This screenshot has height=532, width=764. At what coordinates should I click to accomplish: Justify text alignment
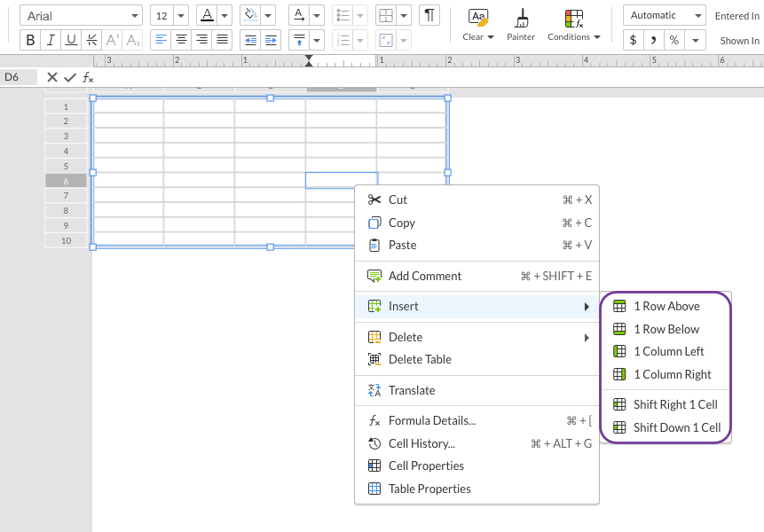click(222, 40)
